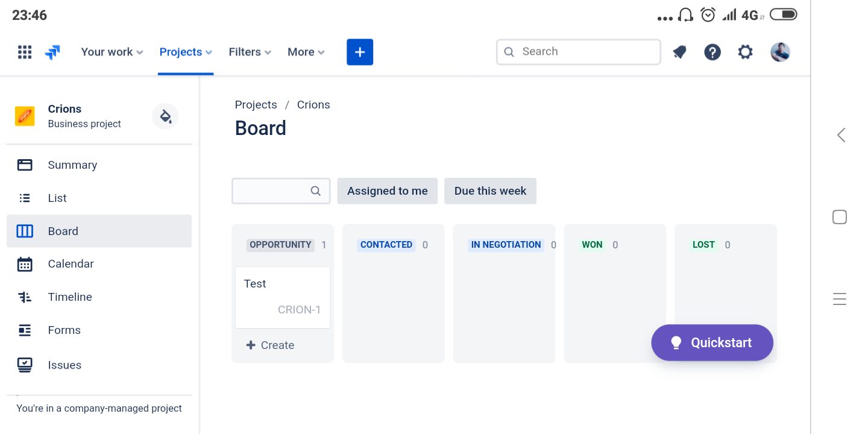Tap the Android back arrow

pos(841,135)
